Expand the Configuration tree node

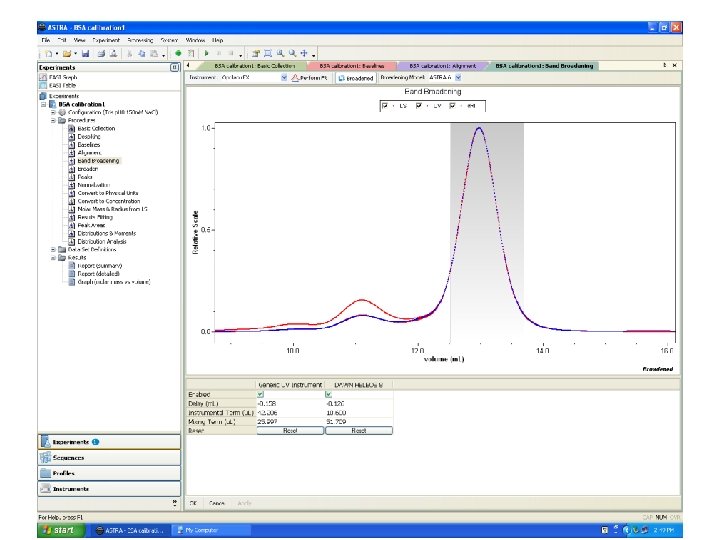point(53,112)
